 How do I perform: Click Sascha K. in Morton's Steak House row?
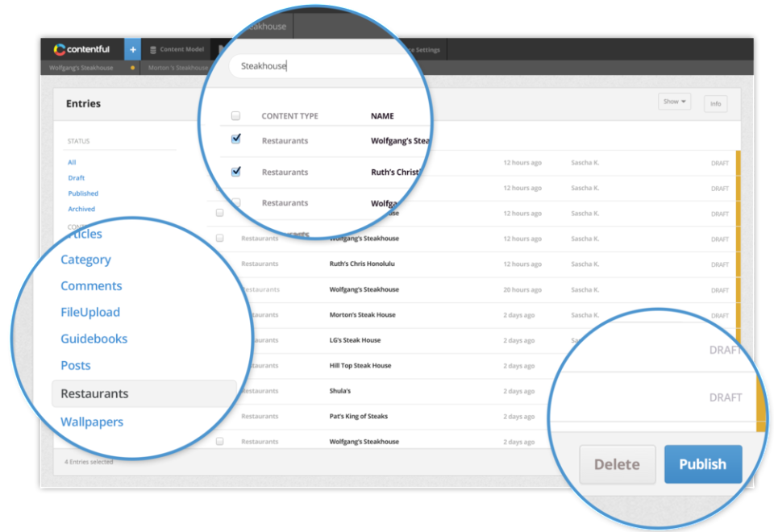click(x=585, y=315)
